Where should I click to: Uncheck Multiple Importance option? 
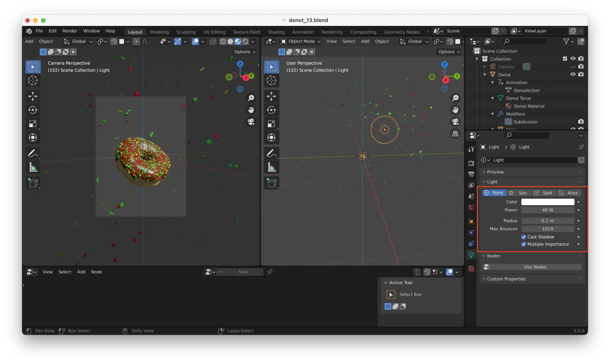[x=524, y=244]
